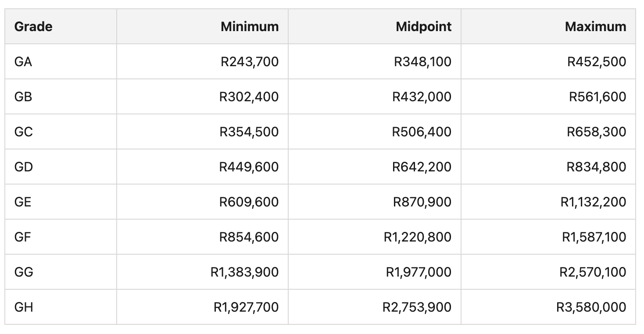The height and width of the screenshot is (334, 644).
Task: Click GD midpoint value R642,200
Action: (x=422, y=167)
